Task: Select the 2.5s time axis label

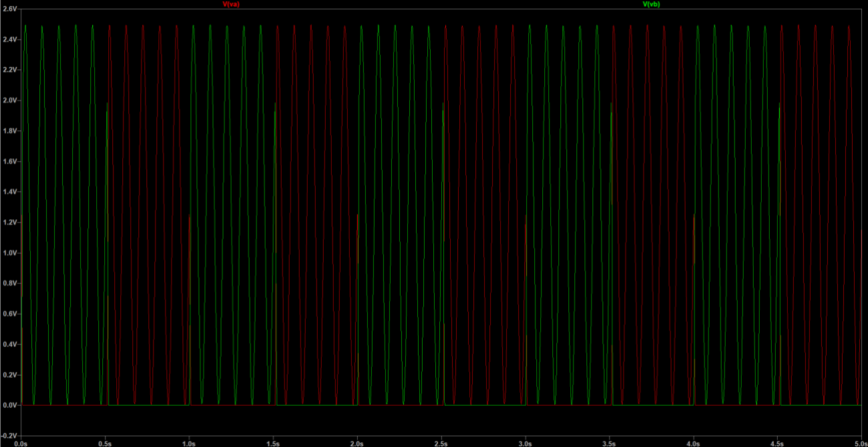Action: [441, 443]
